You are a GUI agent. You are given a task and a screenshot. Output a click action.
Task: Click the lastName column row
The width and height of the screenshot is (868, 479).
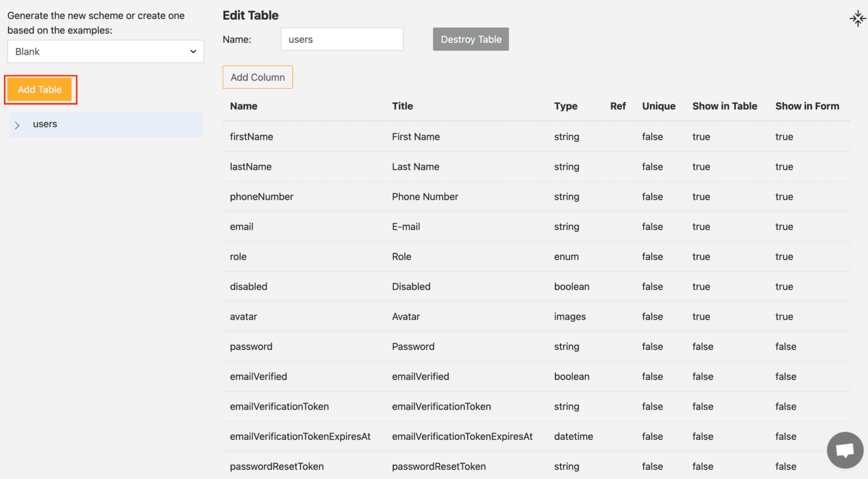(251, 167)
